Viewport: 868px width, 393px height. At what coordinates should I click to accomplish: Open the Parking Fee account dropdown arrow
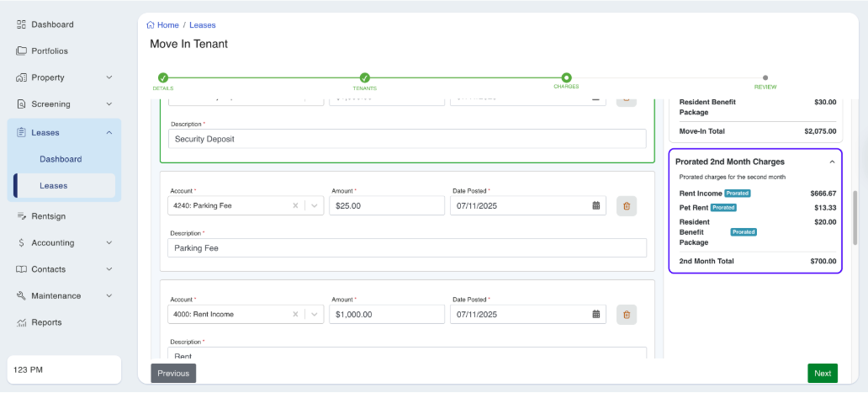315,206
